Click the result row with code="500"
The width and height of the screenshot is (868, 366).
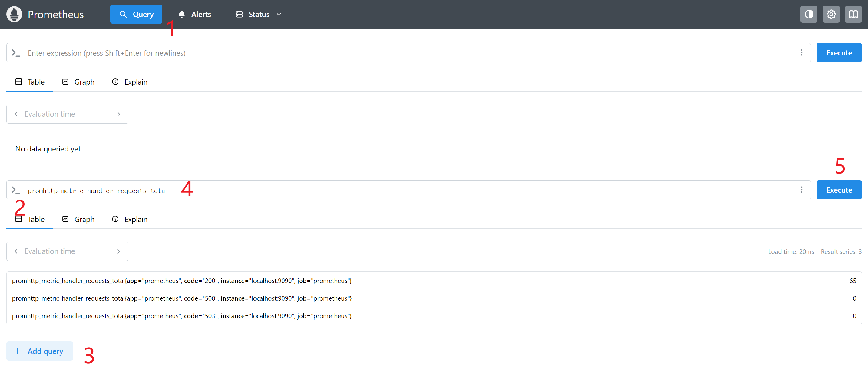[434, 298]
